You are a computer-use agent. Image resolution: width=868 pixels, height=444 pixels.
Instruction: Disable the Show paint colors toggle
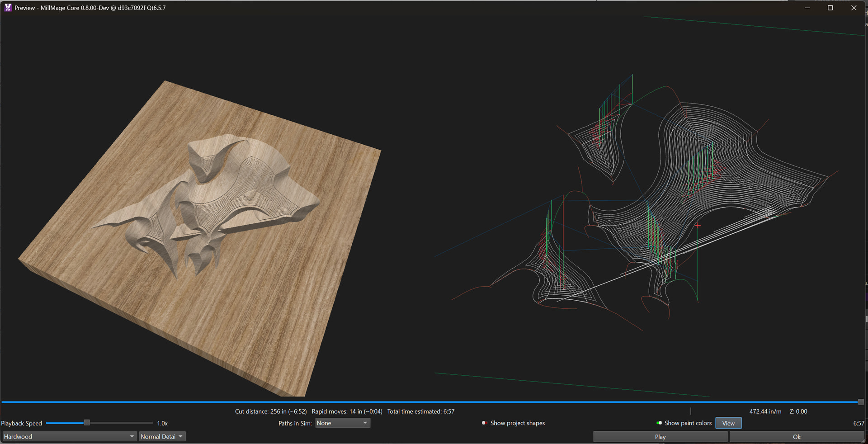[659, 423]
